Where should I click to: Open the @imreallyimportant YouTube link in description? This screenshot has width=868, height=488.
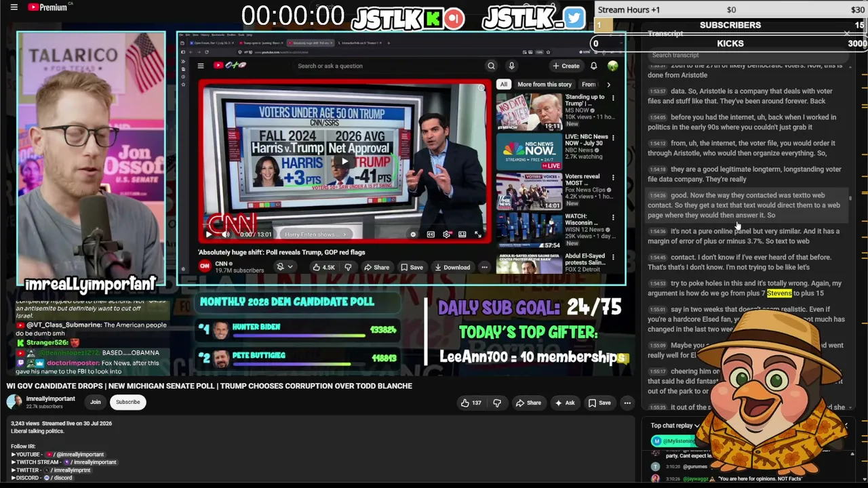76,454
